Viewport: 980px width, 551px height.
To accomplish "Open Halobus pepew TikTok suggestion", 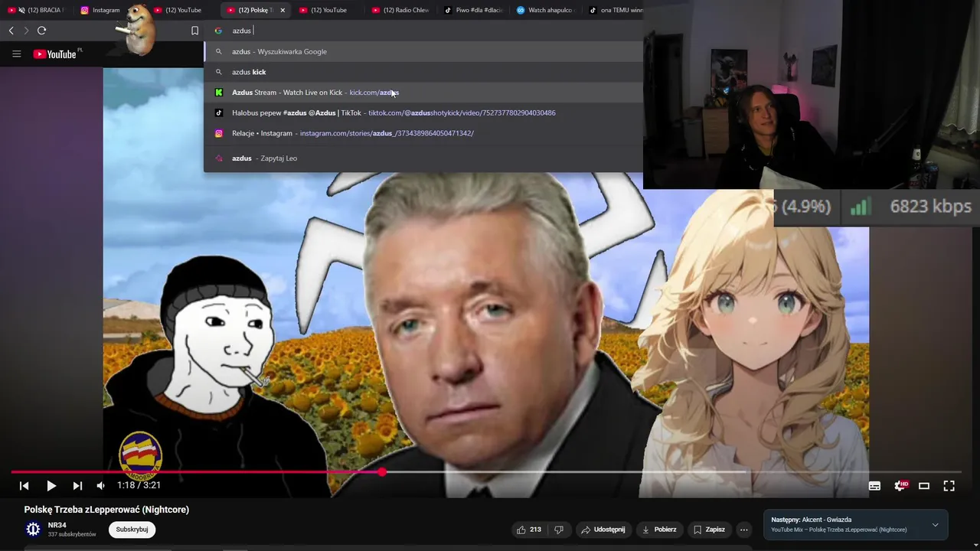I will (423, 113).
